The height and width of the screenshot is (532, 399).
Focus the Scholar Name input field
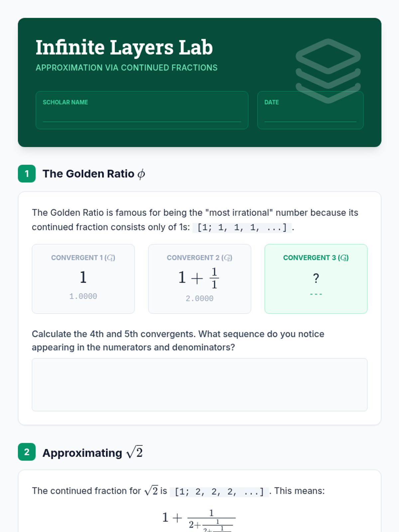tap(142, 115)
